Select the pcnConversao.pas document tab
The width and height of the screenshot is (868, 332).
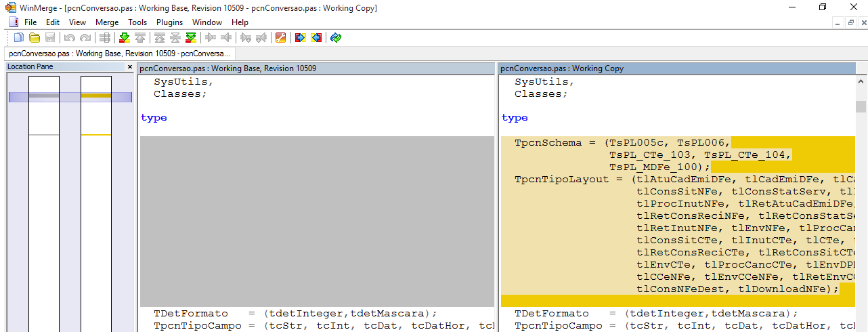click(120, 53)
